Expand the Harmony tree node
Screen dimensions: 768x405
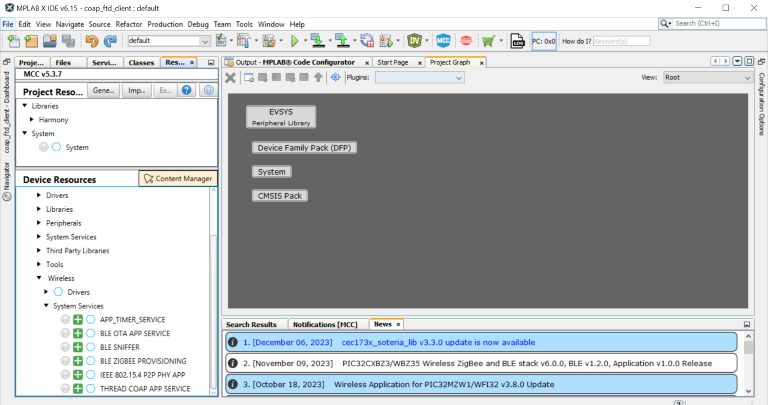pyautogui.click(x=32, y=119)
